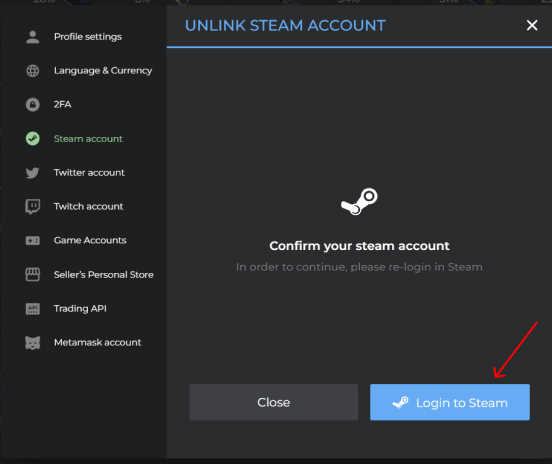
Task: Click the Trading API icon
Action: tap(33, 309)
